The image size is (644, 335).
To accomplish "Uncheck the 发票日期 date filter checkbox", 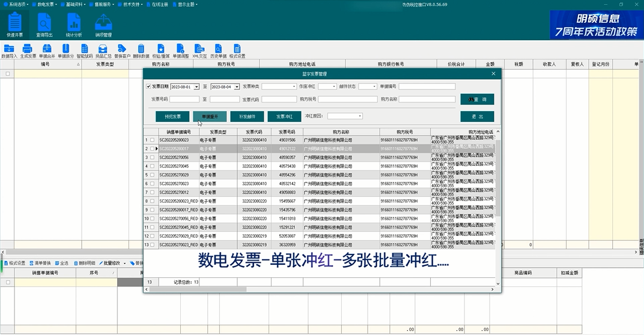I will click(x=149, y=86).
